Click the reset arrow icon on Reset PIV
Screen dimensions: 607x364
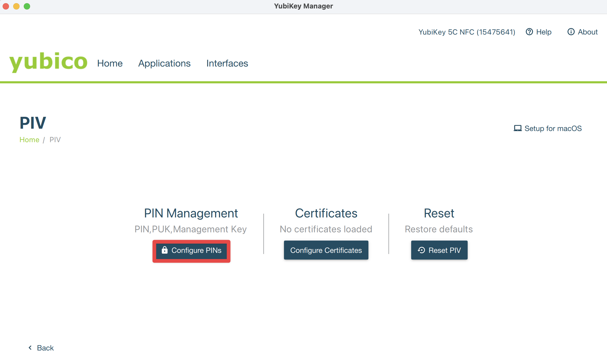[x=421, y=250]
